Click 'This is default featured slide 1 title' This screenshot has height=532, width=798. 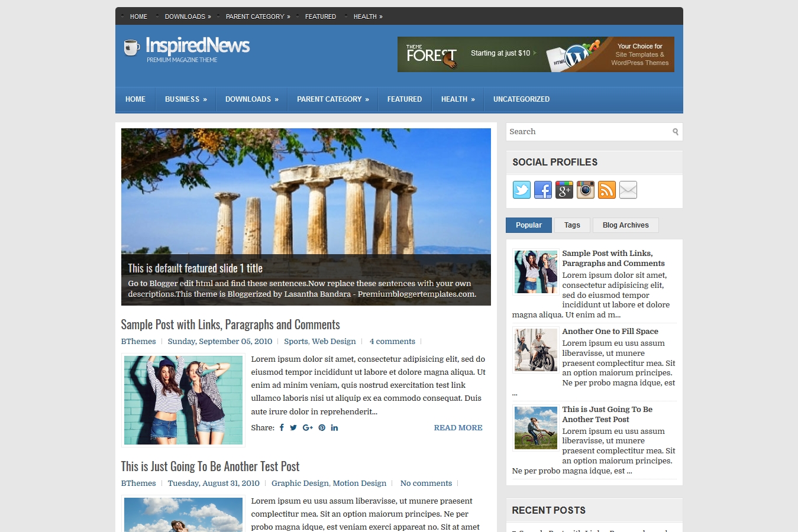(x=195, y=268)
